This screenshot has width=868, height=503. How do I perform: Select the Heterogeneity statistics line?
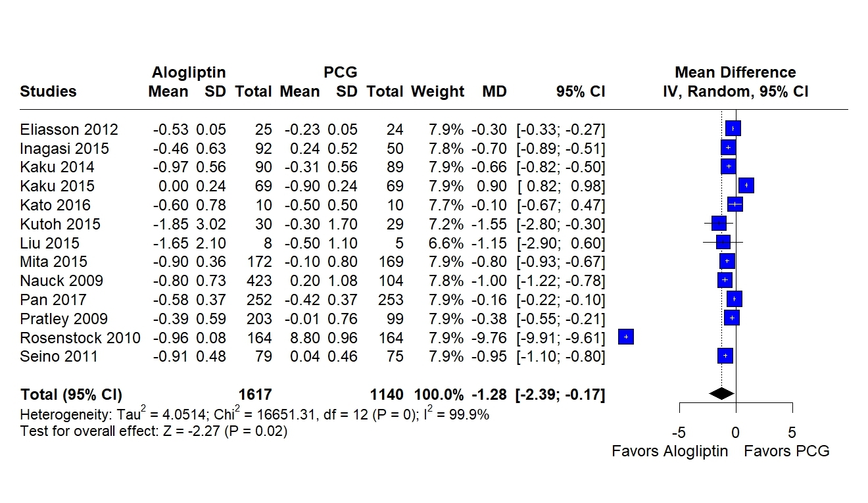pyautogui.click(x=254, y=415)
